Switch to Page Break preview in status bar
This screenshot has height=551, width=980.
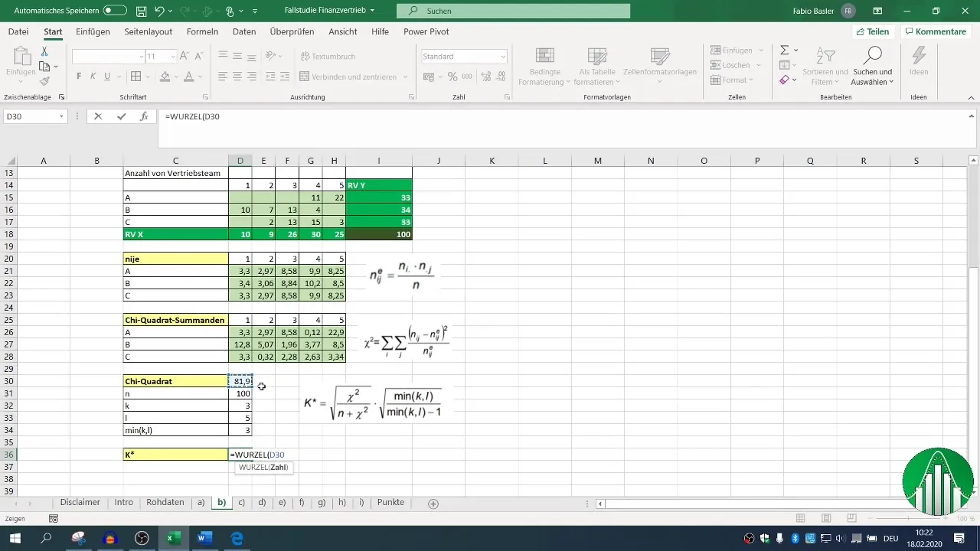851,518
